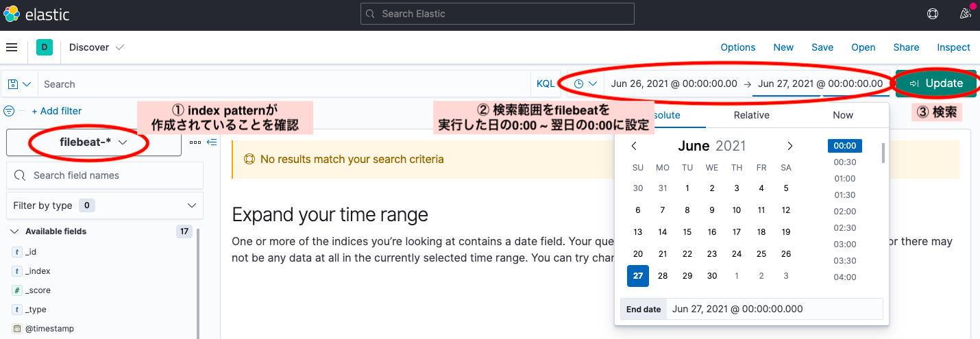Image resolution: width=980 pixels, height=339 pixels.
Task: Switch to the Now tab
Action: coord(843,115)
